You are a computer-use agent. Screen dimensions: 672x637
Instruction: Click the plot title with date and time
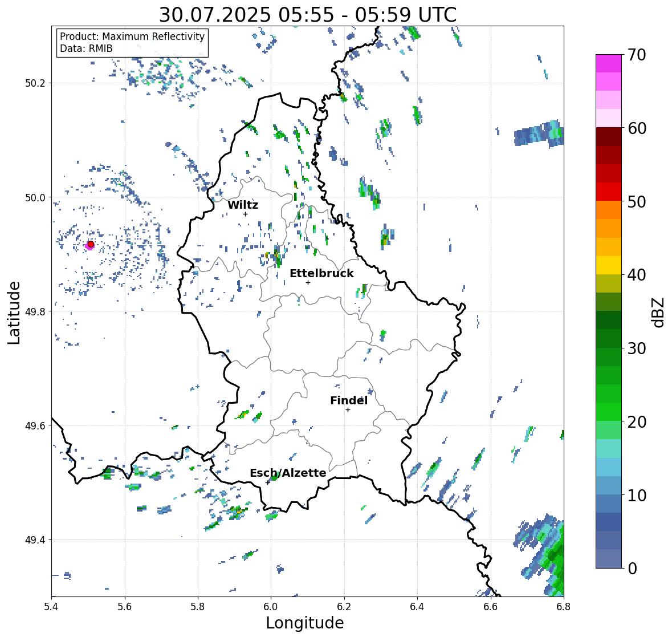click(x=308, y=15)
